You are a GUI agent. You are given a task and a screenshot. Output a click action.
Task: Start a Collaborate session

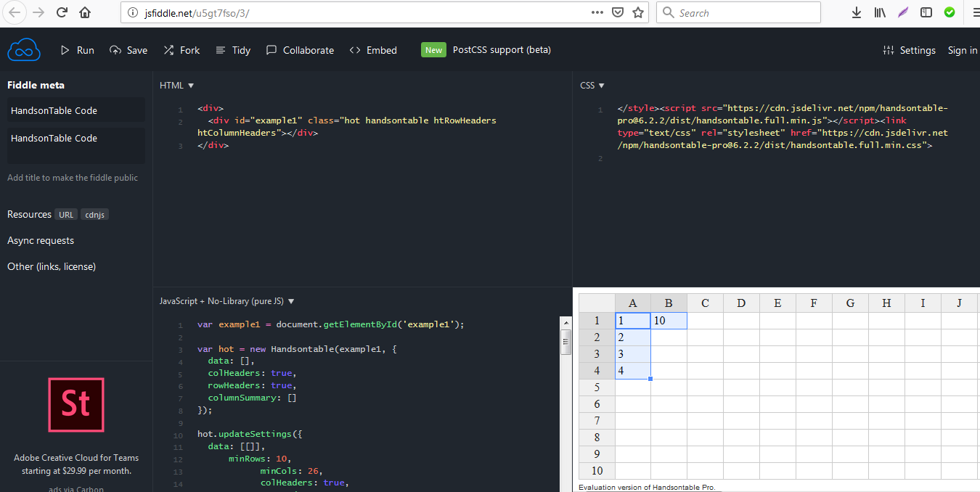(300, 50)
